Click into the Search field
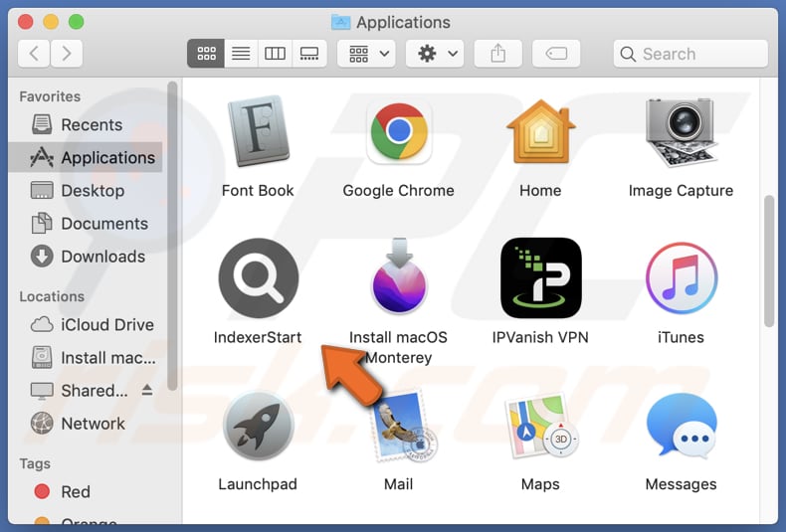Image resolution: width=786 pixels, height=532 pixels. click(x=690, y=54)
